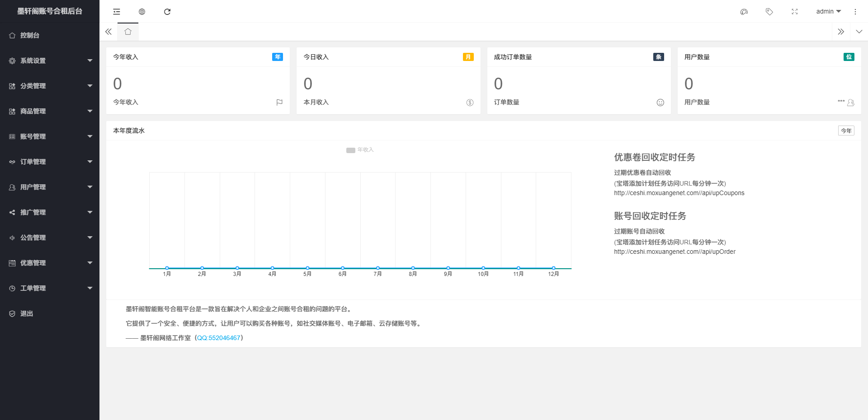This screenshot has width=868, height=420.
Task: Click the user icon in 用户数量 card
Action: [850, 103]
